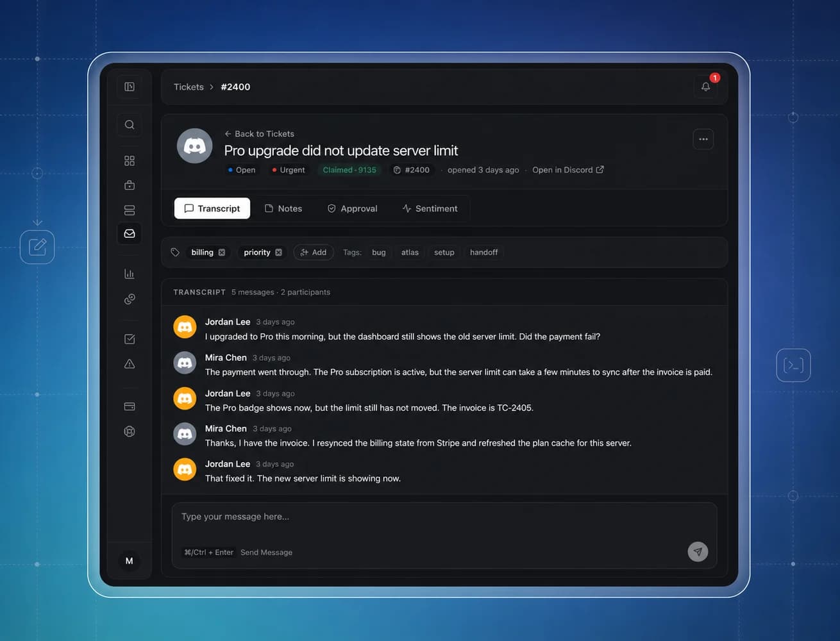
Task: Click Mira Chen's avatar on resynced message
Action: (185, 434)
